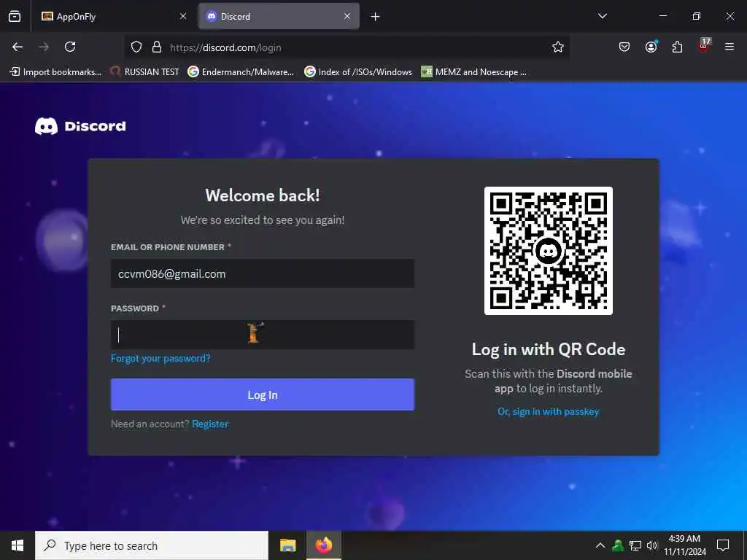747x560 pixels.
Task: Click the email or phone number field
Action: tap(263, 273)
